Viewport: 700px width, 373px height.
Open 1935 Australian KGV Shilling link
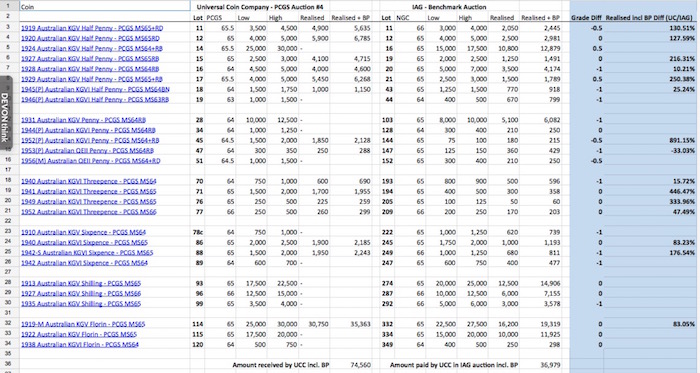tap(81, 304)
